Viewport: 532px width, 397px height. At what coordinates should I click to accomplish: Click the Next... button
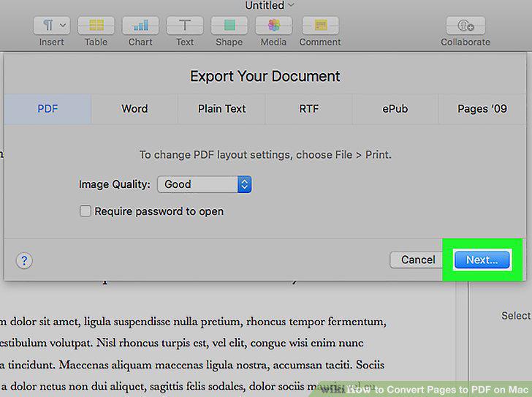click(x=482, y=260)
